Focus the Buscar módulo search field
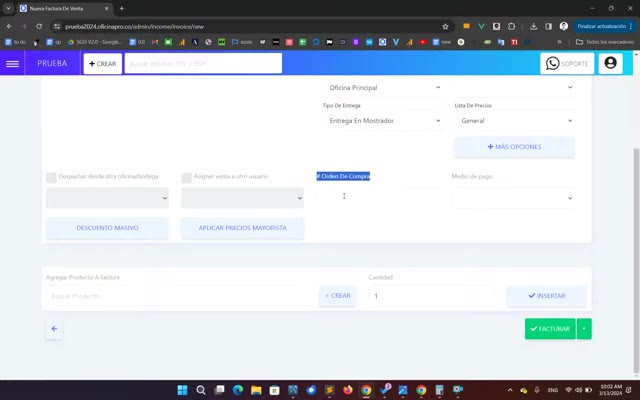The image size is (640, 400). coord(203,64)
